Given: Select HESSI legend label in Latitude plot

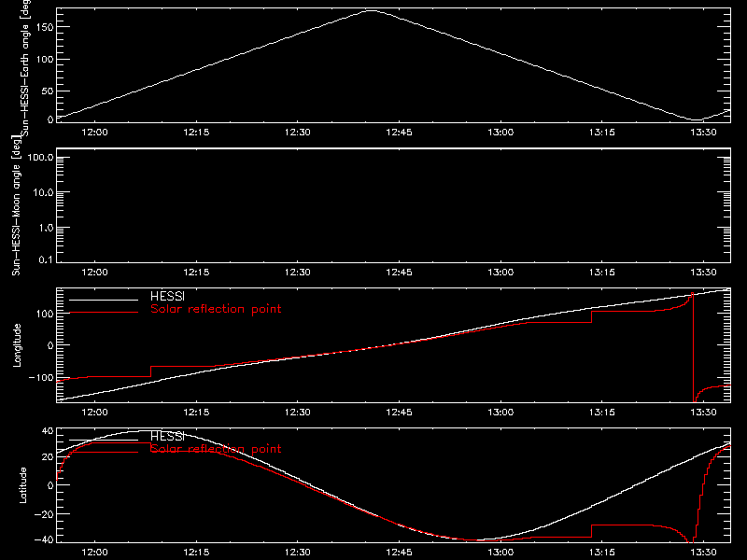Looking at the screenshot, I should tap(167, 436).
